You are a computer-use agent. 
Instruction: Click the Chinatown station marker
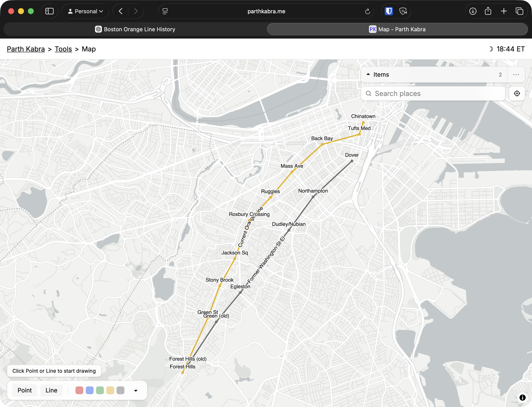[363, 122]
